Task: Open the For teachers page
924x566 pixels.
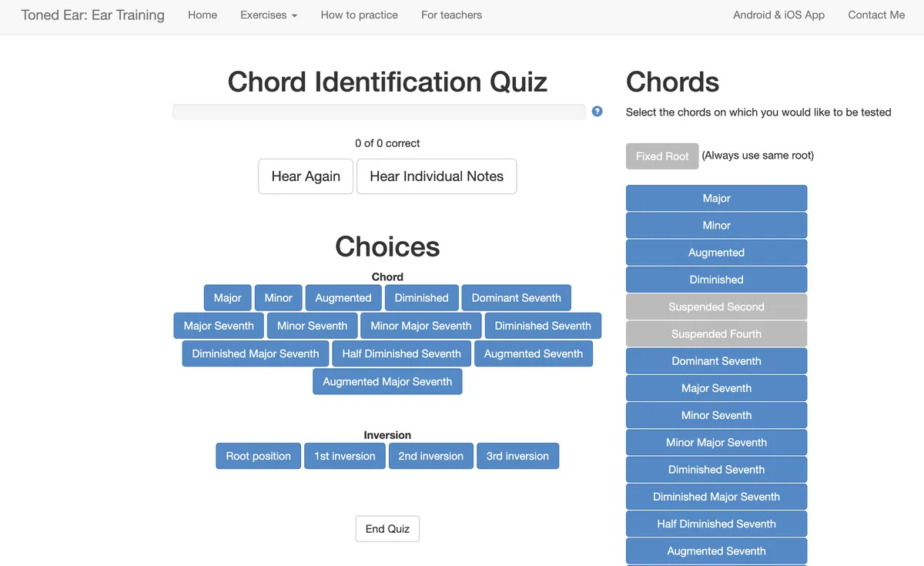Action: point(451,15)
